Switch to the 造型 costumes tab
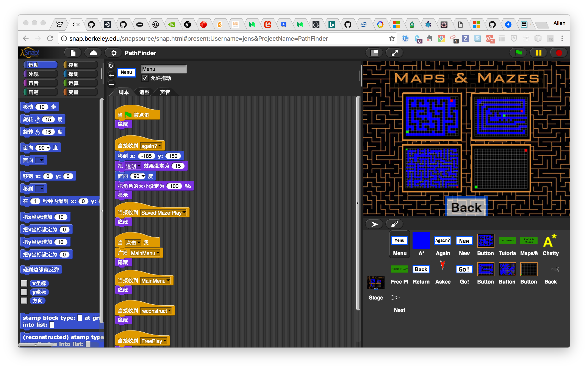Screen dimensions: 588x369 coord(144,92)
